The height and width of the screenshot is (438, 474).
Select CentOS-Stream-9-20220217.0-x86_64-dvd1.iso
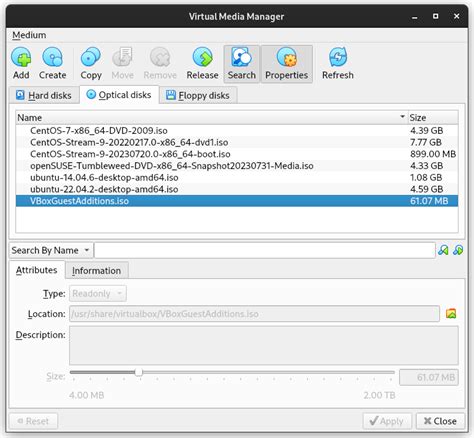tap(237, 142)
